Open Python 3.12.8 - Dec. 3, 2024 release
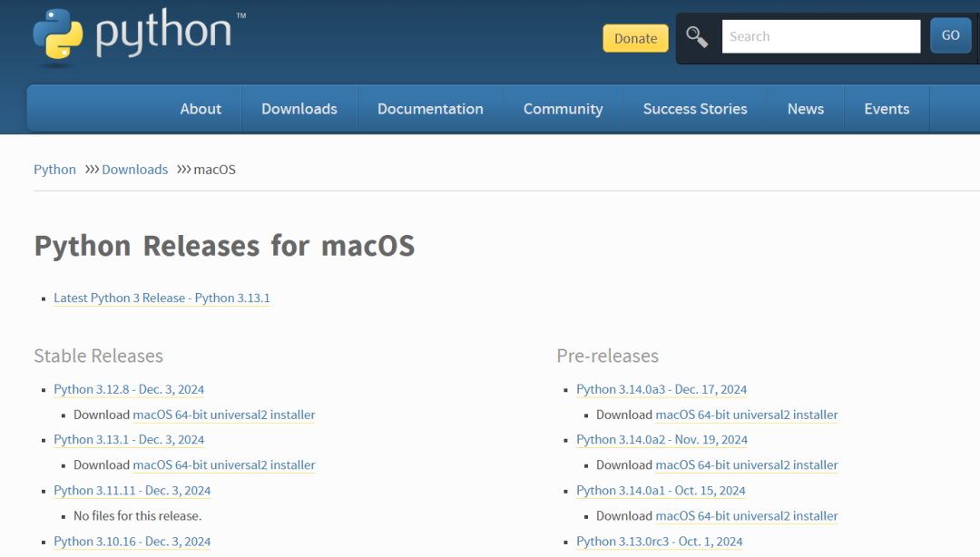This screenshot has width=980, height=557. click(129, 389)
